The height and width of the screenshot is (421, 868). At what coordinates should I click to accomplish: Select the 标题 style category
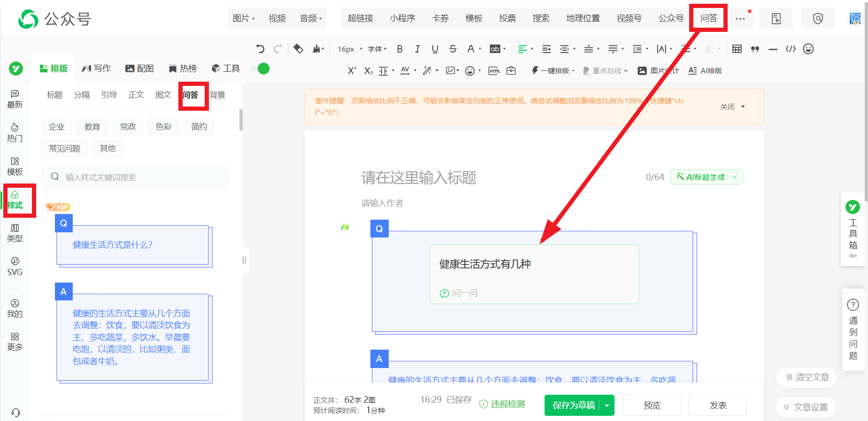click(54, 95)
